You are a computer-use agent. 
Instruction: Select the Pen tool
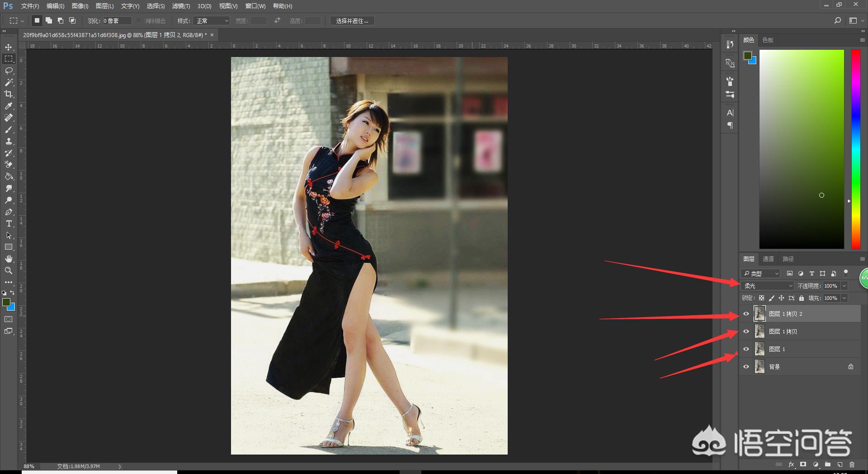(x=9, y=212)
